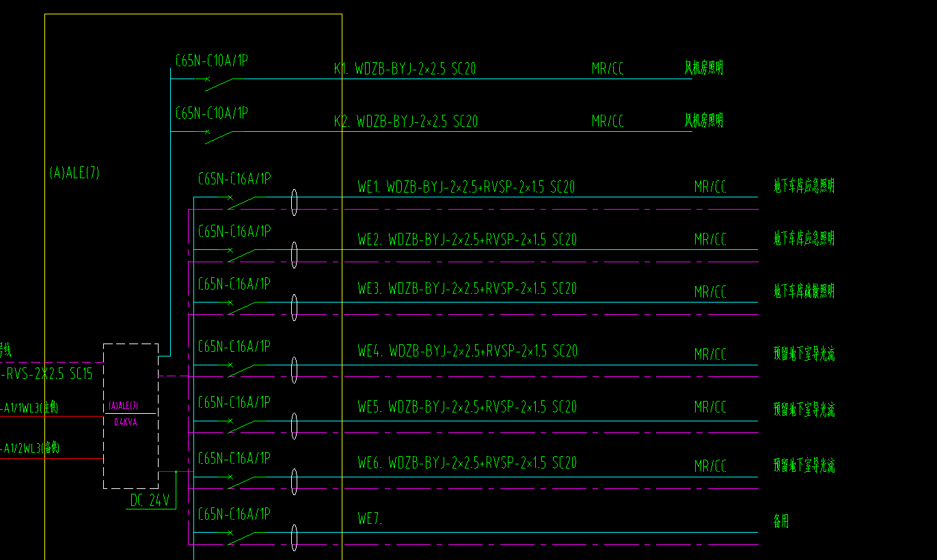Pick the C65N-C16A/1P label on WE1 circuit
The image size is (937, 560).
pyautogui.click(x=234, y=179)
